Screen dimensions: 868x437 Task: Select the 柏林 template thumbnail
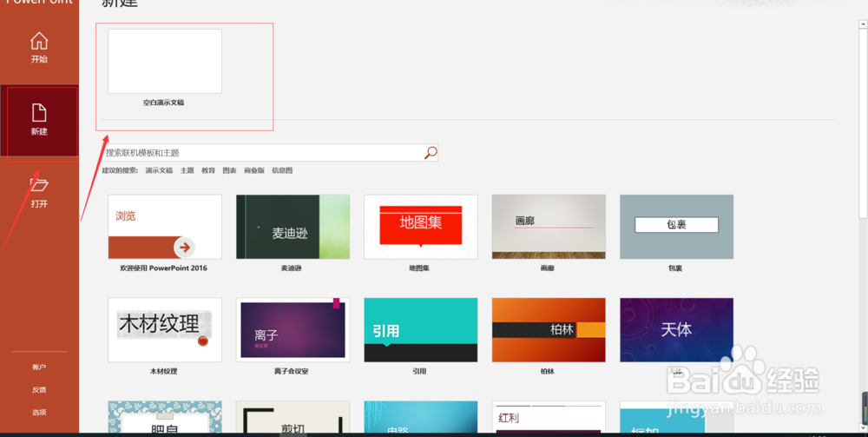click(549, 329)
